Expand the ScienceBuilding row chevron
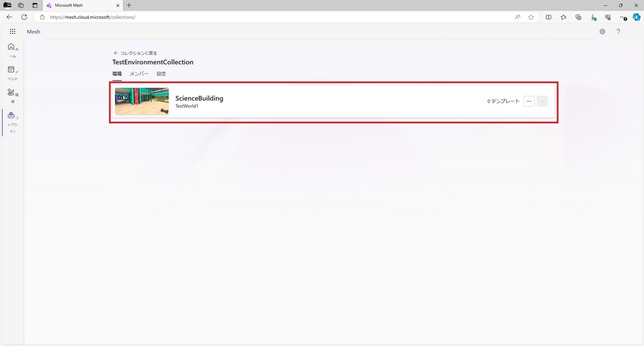This screenshot has width=644, height=346. pos(542,101)
